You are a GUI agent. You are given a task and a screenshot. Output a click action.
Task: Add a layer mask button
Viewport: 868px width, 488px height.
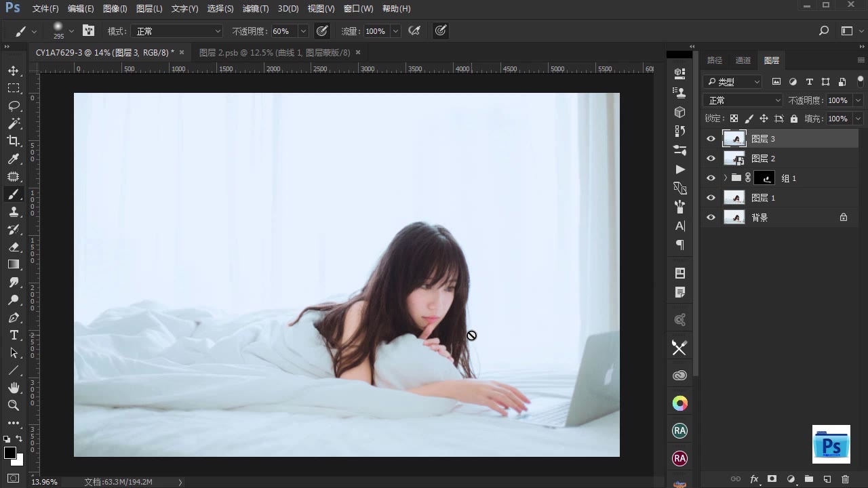point(772,479)
